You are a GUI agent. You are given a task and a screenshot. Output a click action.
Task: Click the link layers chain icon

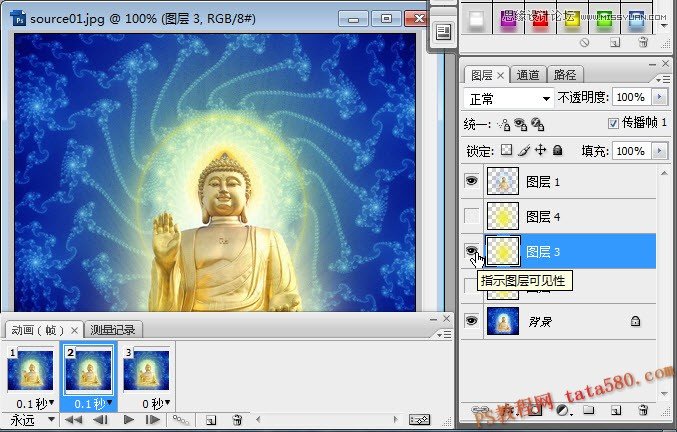point(480,410)
